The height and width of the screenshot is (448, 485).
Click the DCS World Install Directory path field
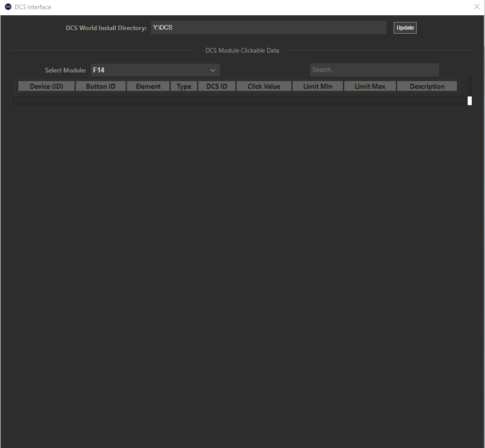click(268, 28)
